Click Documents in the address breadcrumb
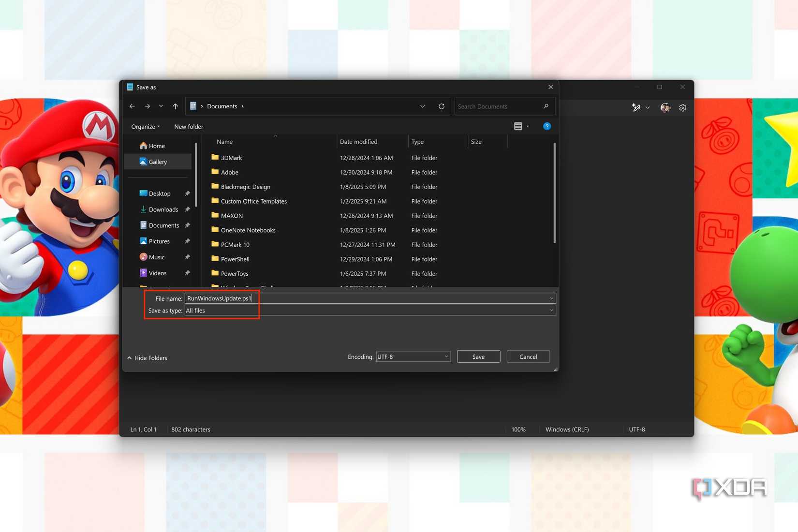The height and width of the screenshot is (532, 798). 222,106
